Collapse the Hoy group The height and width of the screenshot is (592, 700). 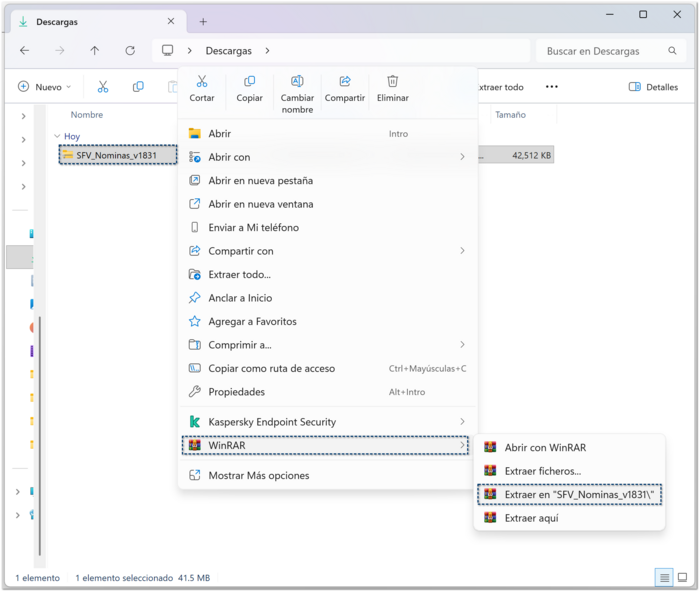pyautogui.click(x=57, y=136)
